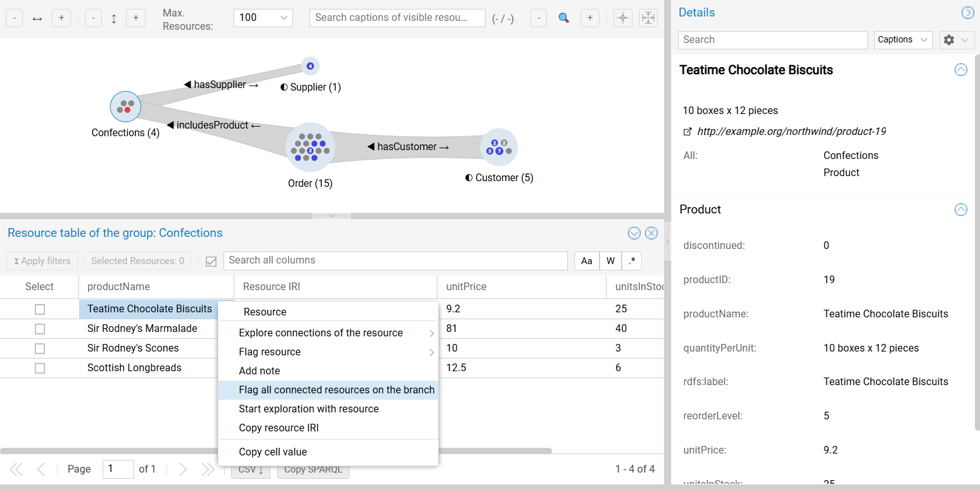The width and height of the screenshot is (980, 489).
Task: Toggle the select-all checkbox beside Search all columns
Action: 211,261
